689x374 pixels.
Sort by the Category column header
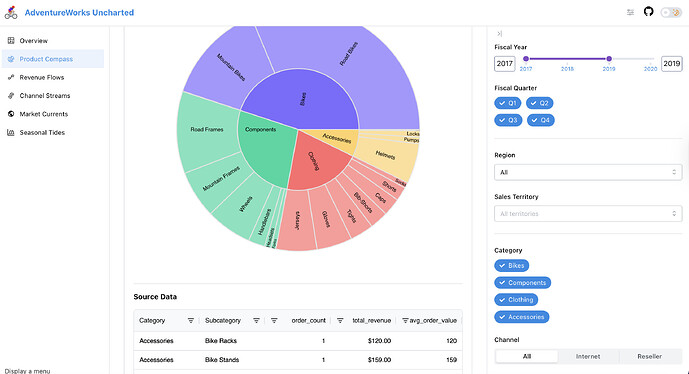click(152, 321)
